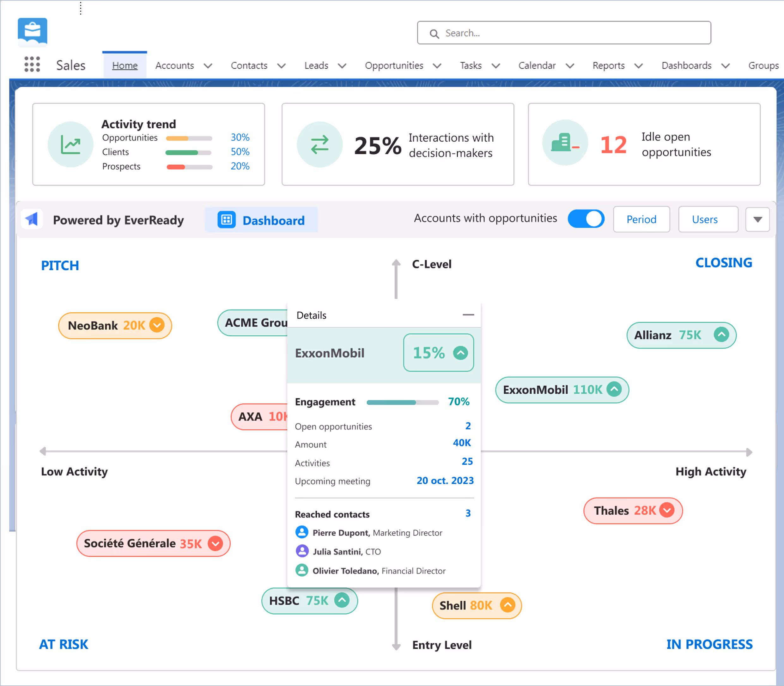Expand the Dashboards tab dropdown chevron
Image resolution: width=784 pixels, height=686 pixels.
[x=726, y=66]
